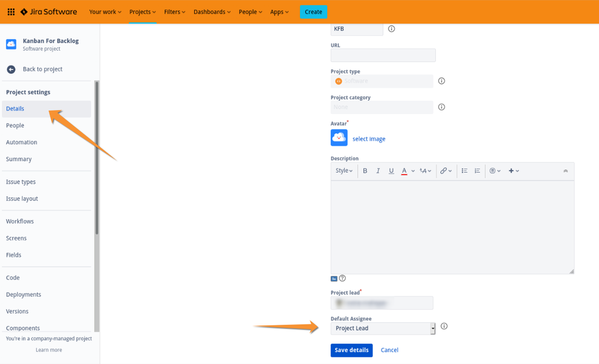Click the URL input field
599x364 pixels.
coord(383,55)
